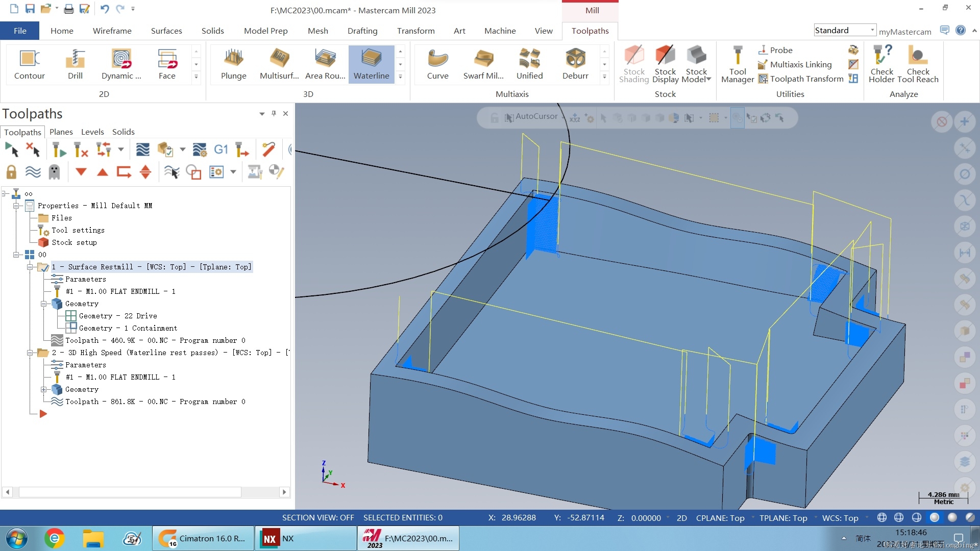
Task: Collapse operation 2 Waterline rest passes node
Action: (30, 353)
